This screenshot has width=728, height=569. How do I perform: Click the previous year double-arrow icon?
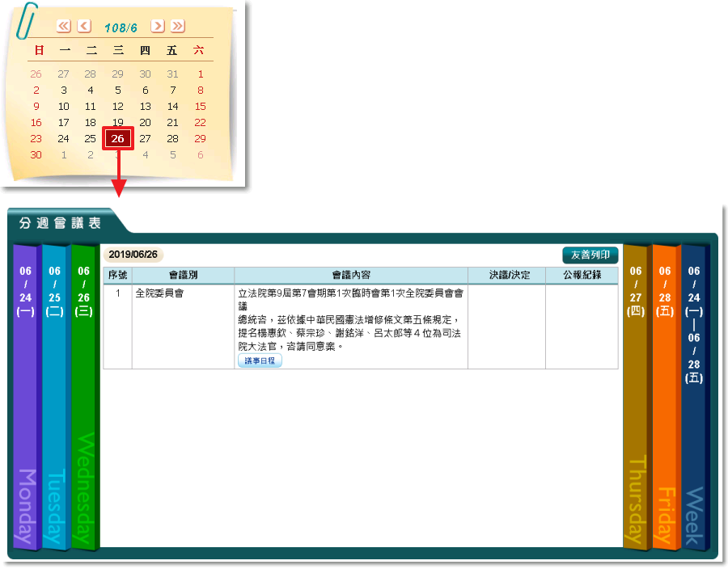(64, 26)
